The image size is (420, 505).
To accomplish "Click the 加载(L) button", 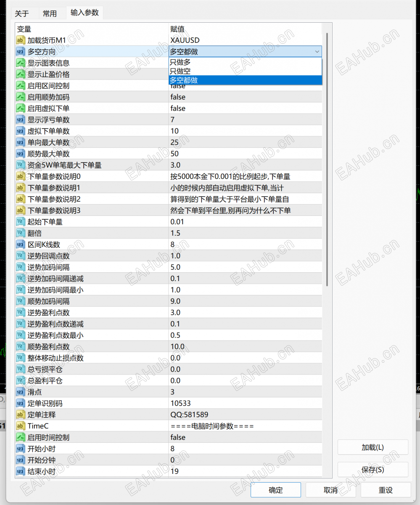I will (x=373, y=447).
